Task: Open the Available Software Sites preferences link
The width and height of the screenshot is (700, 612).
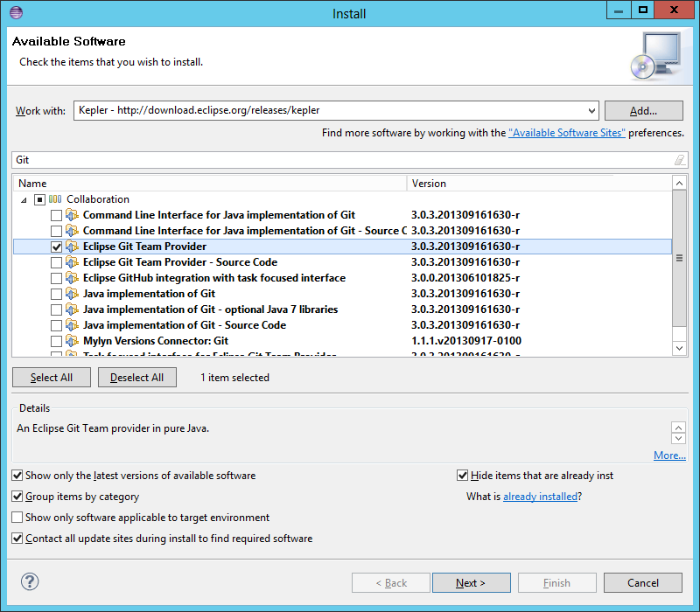Action: pos(566,133)
